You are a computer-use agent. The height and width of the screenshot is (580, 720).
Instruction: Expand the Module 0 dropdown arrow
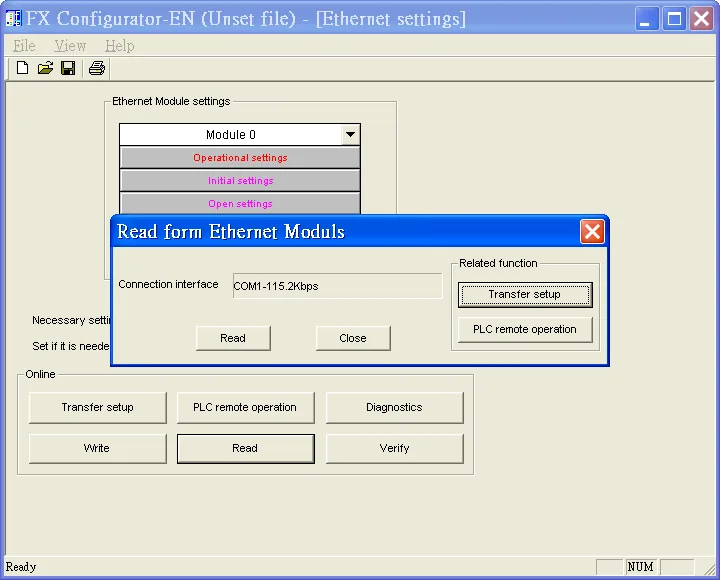pos(350,135)
